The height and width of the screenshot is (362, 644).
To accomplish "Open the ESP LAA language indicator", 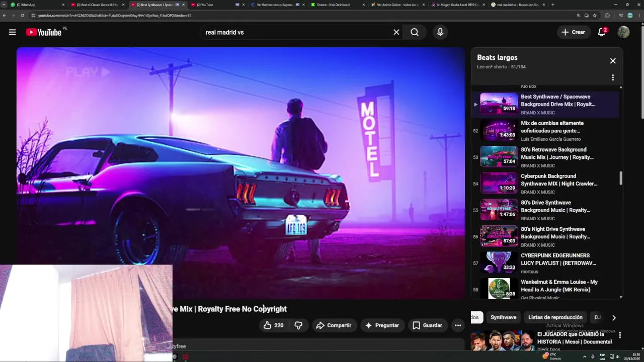I will click(602, 356).
